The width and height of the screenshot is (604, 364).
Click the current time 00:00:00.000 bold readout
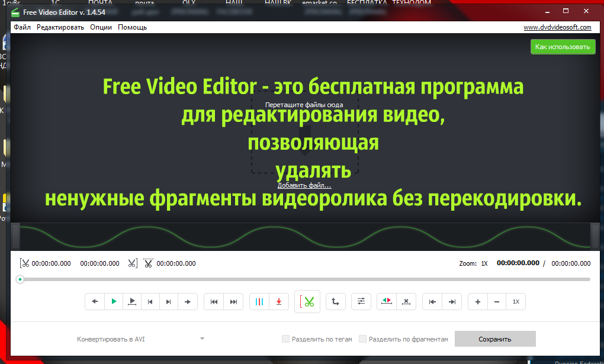pos(518,263)
